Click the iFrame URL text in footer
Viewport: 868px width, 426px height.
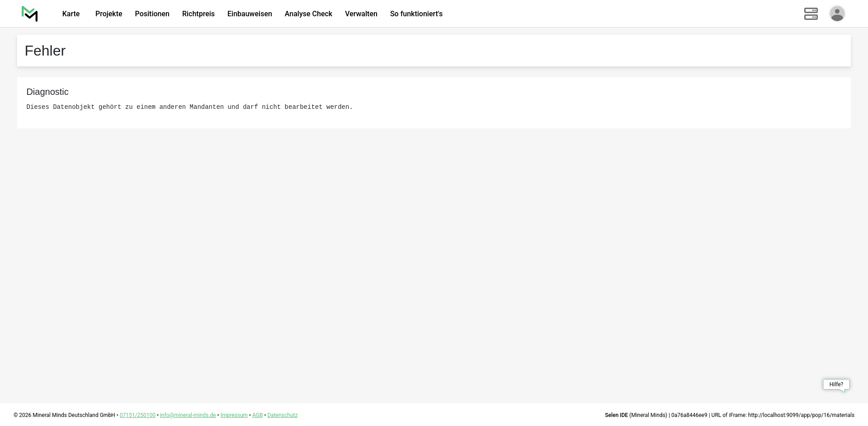[801, 415]
